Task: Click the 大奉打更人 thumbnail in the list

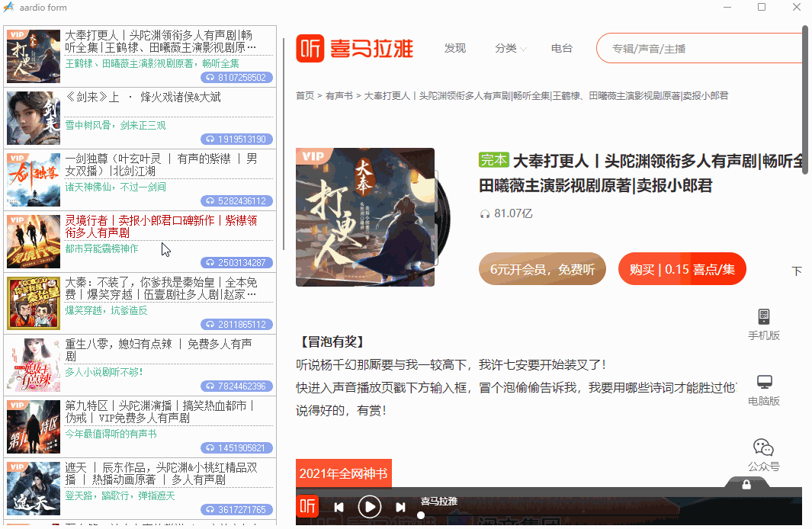Action: click(34, 56)
